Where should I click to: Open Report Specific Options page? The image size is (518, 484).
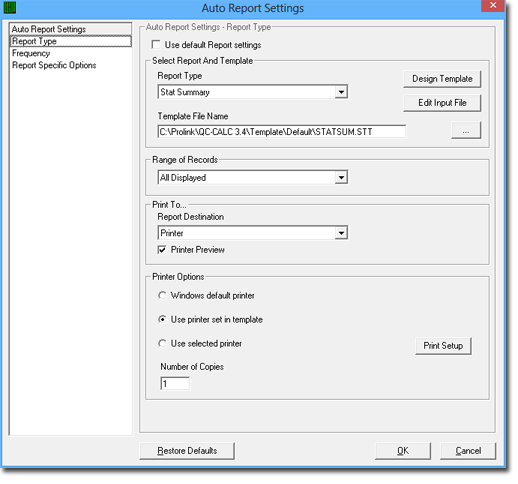(54, 65)
